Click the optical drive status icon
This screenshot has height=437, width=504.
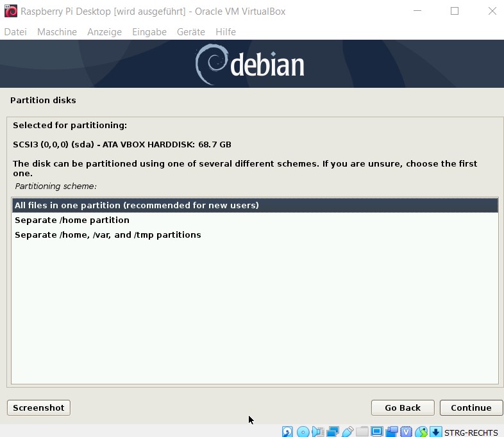pyautogui.click(x=303, y=432)
